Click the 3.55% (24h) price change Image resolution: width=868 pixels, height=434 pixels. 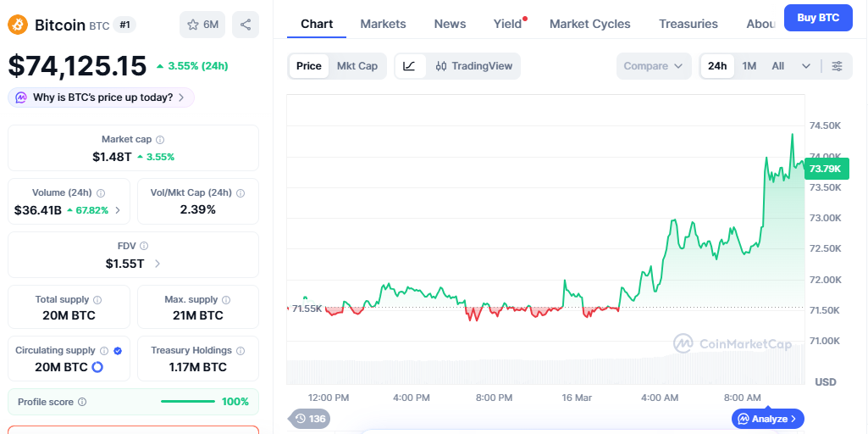pos(192,66)
